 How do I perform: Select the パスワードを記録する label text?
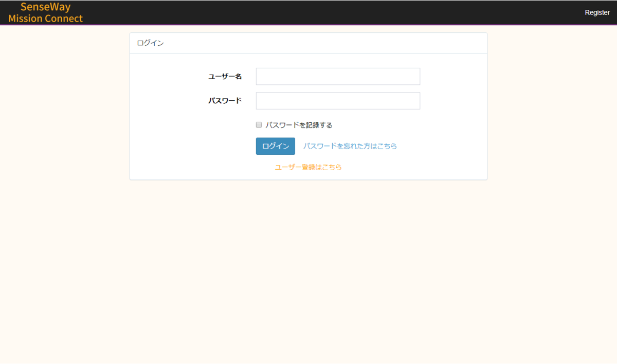[299, 125]
